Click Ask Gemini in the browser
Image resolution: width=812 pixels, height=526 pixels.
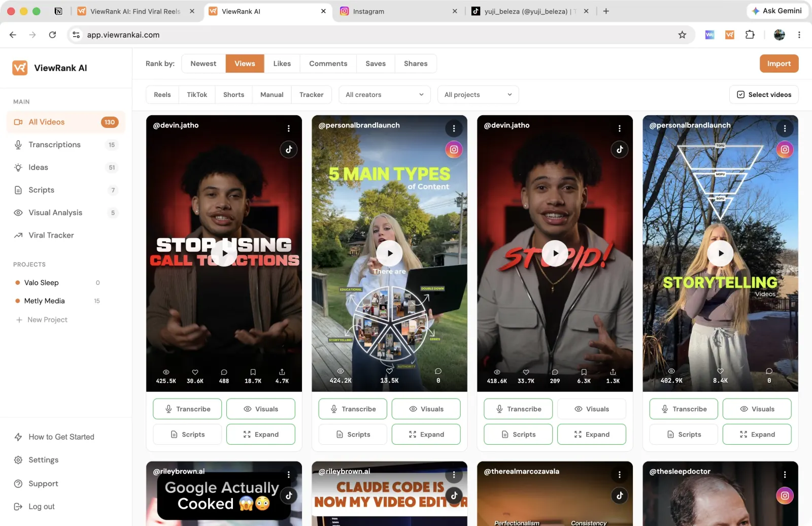[776, 11]
